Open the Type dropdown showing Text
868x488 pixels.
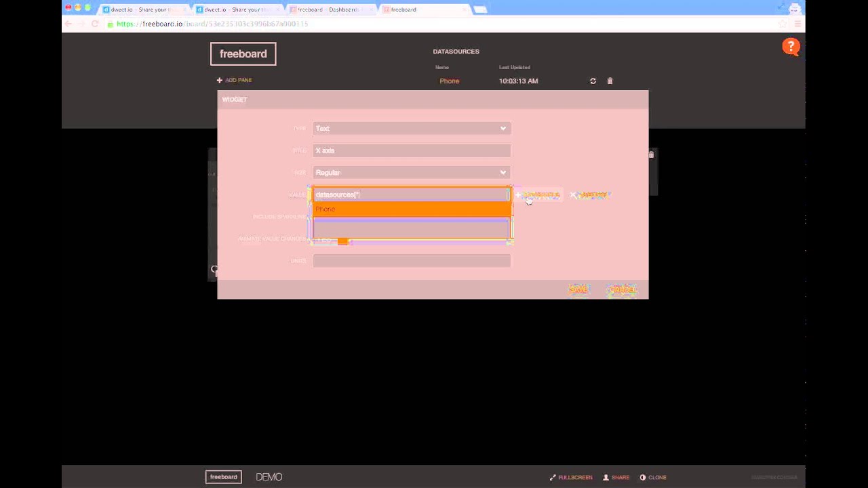click(412, 128)
